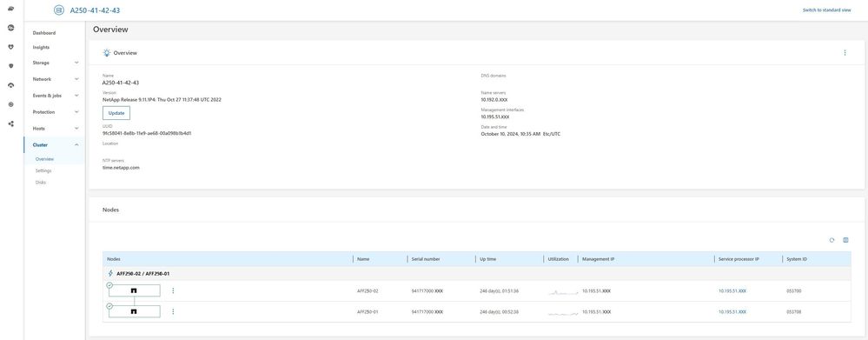
Task: Click the A250-41-42-43 cluster title in header
Action: point(96,10)
